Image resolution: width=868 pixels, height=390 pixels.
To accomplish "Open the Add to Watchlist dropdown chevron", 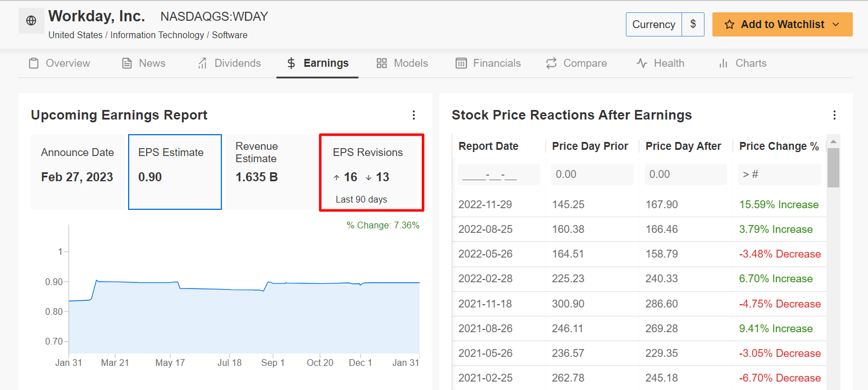I will pyautogui.click(x=835, y=25).
